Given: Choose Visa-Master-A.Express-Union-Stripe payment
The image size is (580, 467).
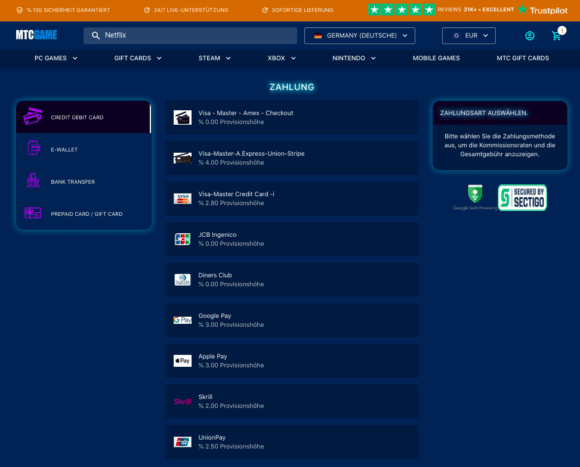Looking at the screenshot, I should (x=292, y=158).
